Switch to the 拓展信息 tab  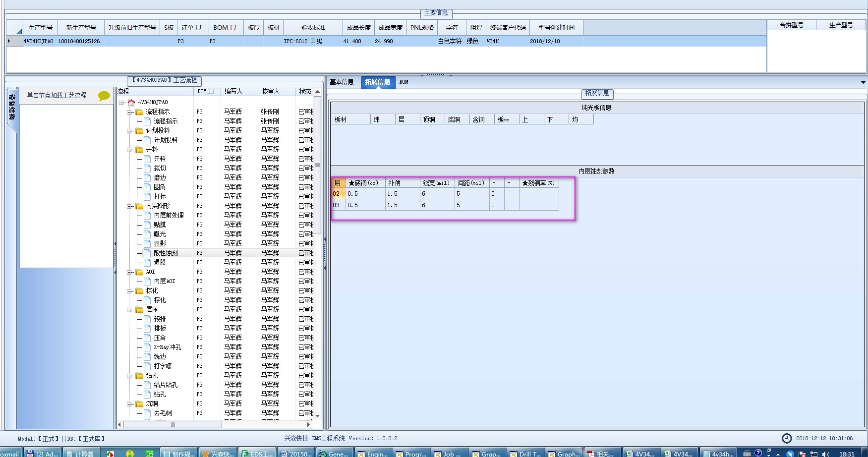point(378,82)
